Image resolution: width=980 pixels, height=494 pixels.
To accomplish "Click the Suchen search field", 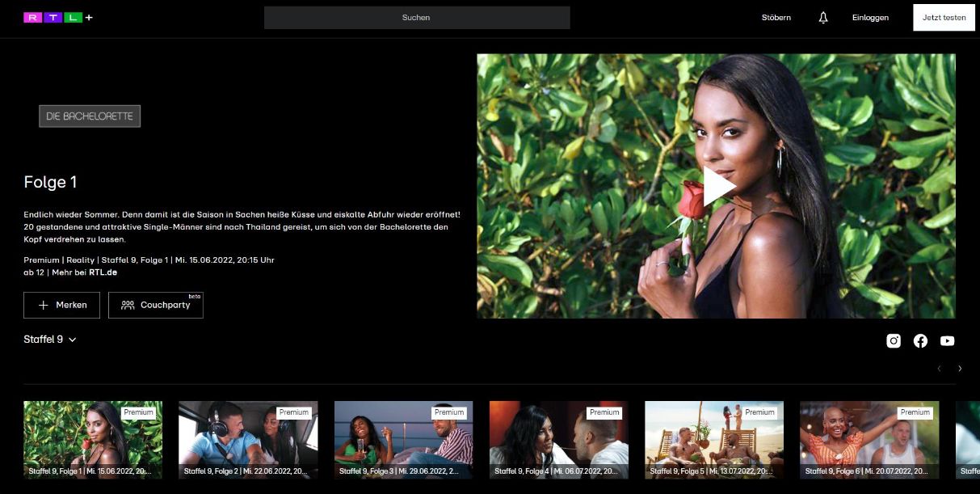I will click(x=417, y=18).
